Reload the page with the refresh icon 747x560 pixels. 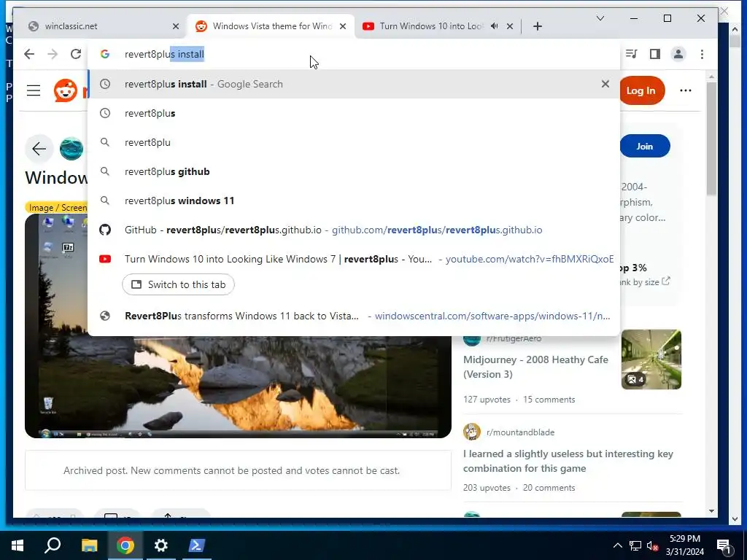[76, 54]
